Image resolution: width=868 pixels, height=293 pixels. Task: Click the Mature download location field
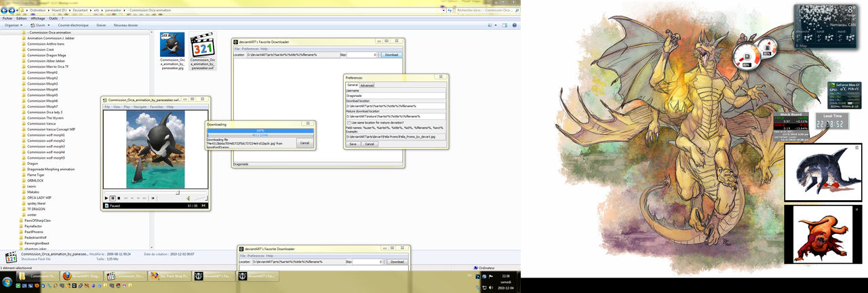tap(395, 117)
